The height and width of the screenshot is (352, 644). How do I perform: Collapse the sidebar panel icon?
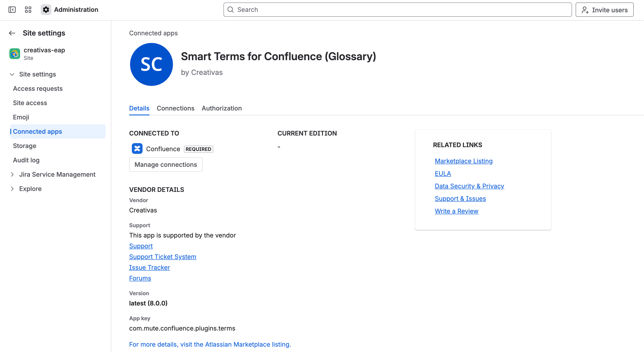[12, 10]
